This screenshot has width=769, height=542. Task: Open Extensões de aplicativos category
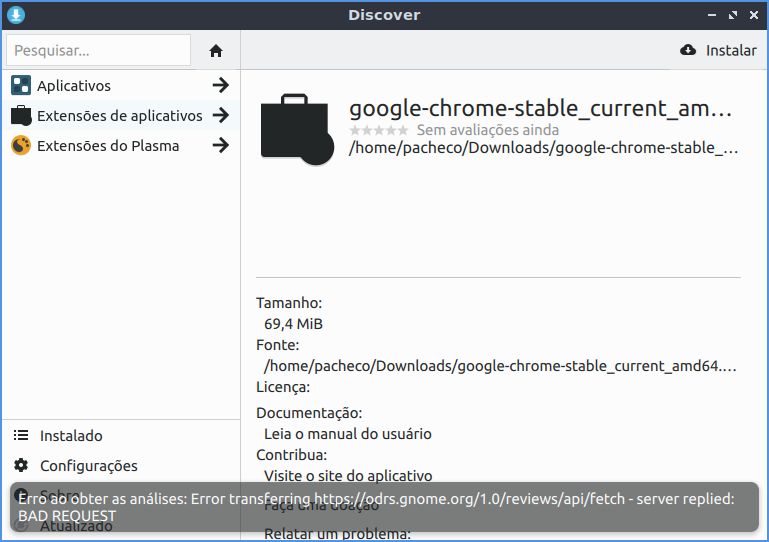pos(121,116)
